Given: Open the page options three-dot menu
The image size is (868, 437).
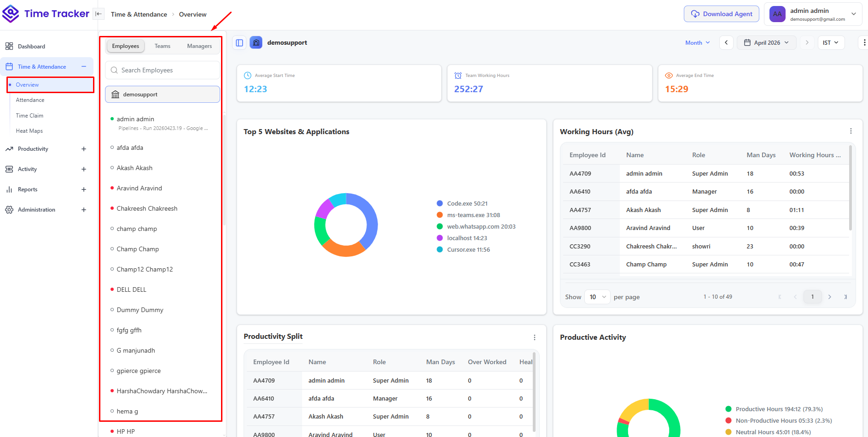Looking at the screenshot, I should (x=864, y=43).
